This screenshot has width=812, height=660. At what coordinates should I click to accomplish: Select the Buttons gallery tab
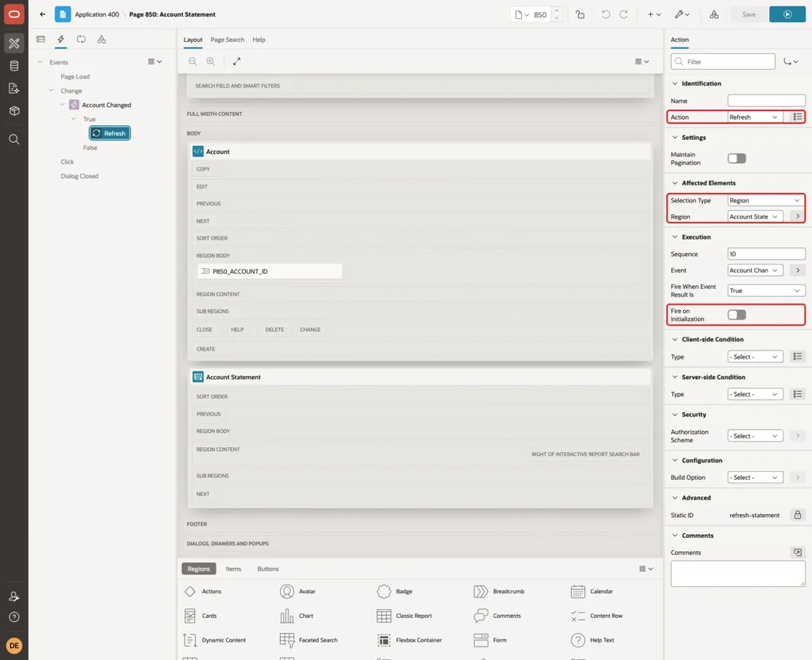tap(268, 569)
